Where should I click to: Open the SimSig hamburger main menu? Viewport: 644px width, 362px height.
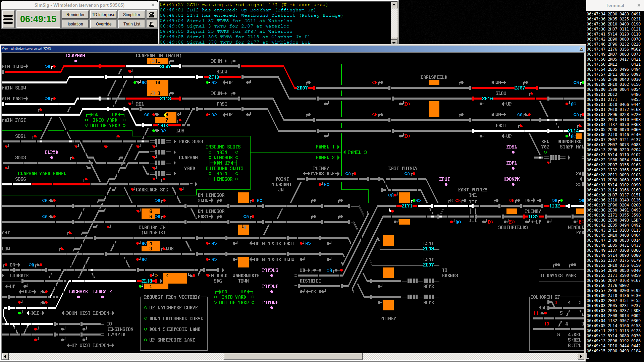click(8, 19)
